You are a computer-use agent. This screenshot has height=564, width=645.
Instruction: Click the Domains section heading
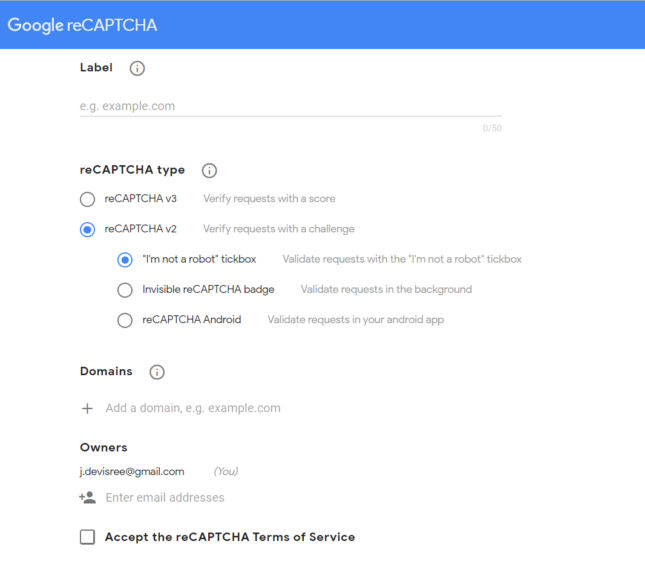tap(106, 371)
